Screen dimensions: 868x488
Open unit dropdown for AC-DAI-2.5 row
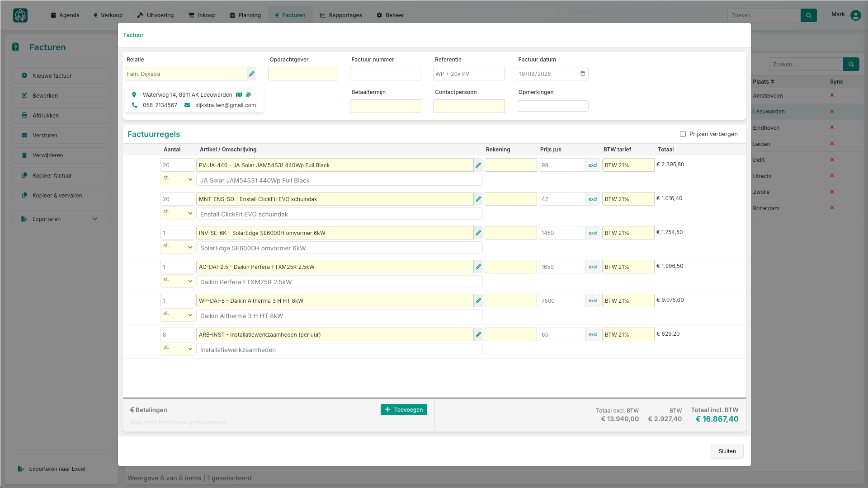tap(177, 281)
